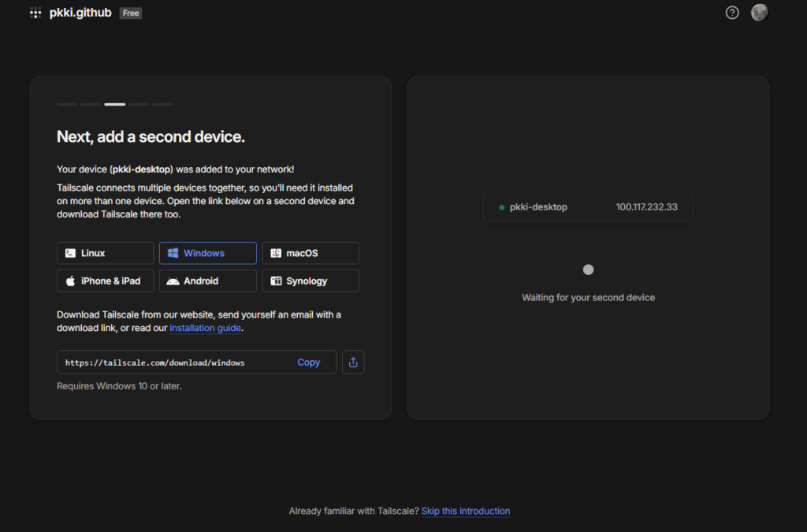Image resolution: width=807 pixels, height=532 pixels.
Task: Click the fourth onboarding progress segment
Action: point(139,104)
